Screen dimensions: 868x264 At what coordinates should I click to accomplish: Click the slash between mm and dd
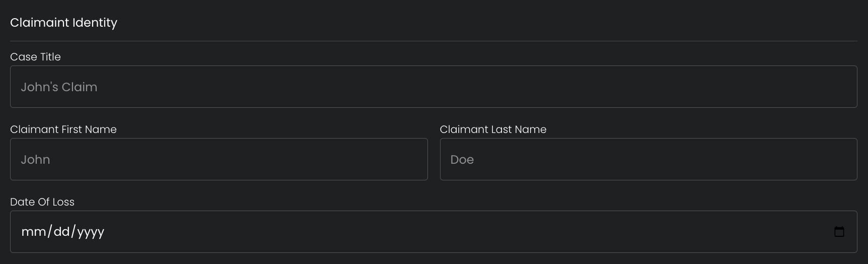coord(50,232)
